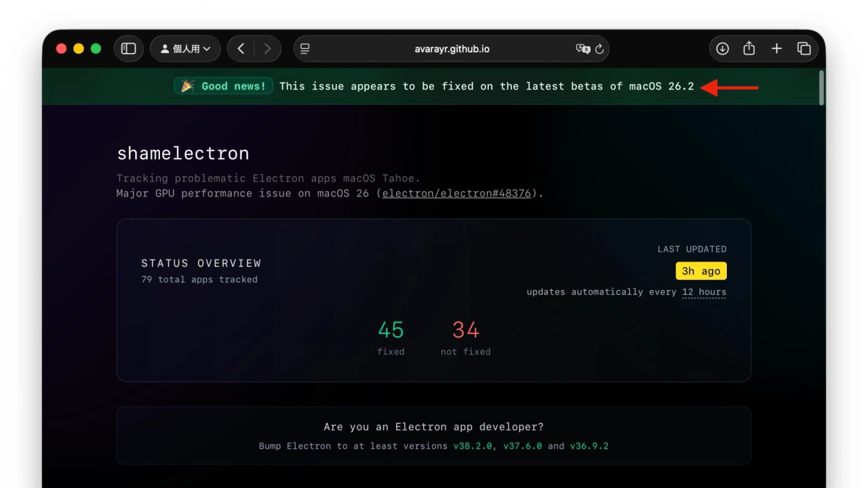The width and height of the screenshot is (868, 488).
Task: Click the avarayr.github.io address field
Action: pos(452,49)
